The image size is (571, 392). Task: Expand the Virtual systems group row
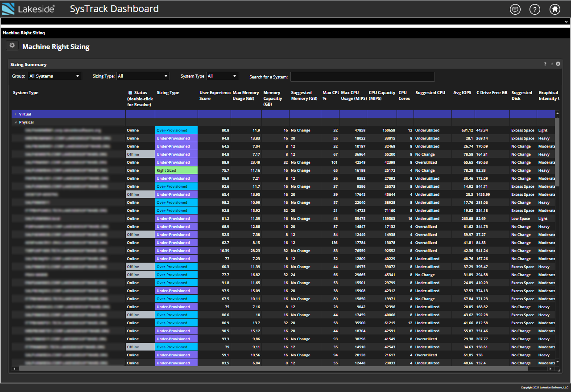pos(15,114)
